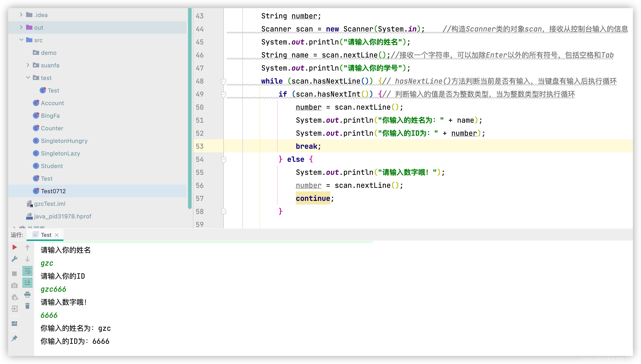The height and width of the screenshot is (364, 641).
Task: Pin the Run tool window
Action: (14, 338)
